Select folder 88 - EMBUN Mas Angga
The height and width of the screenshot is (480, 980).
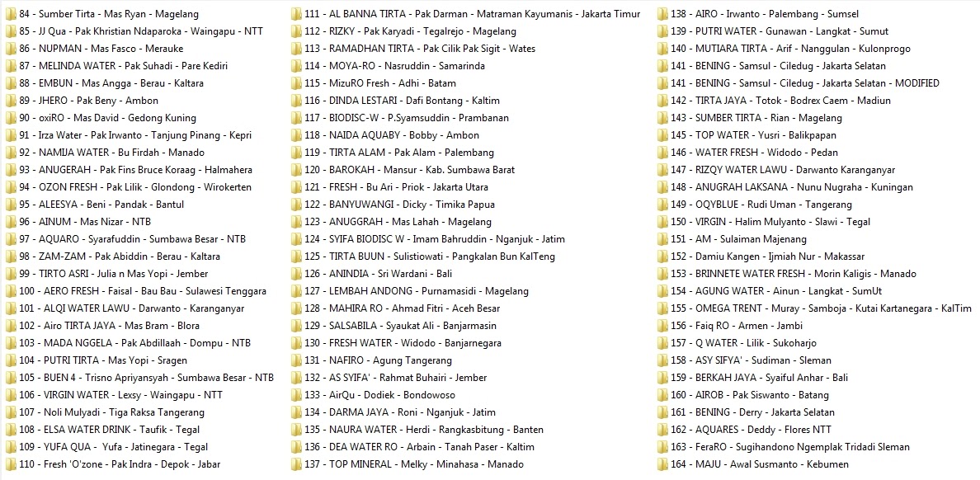tap(105, 83)
